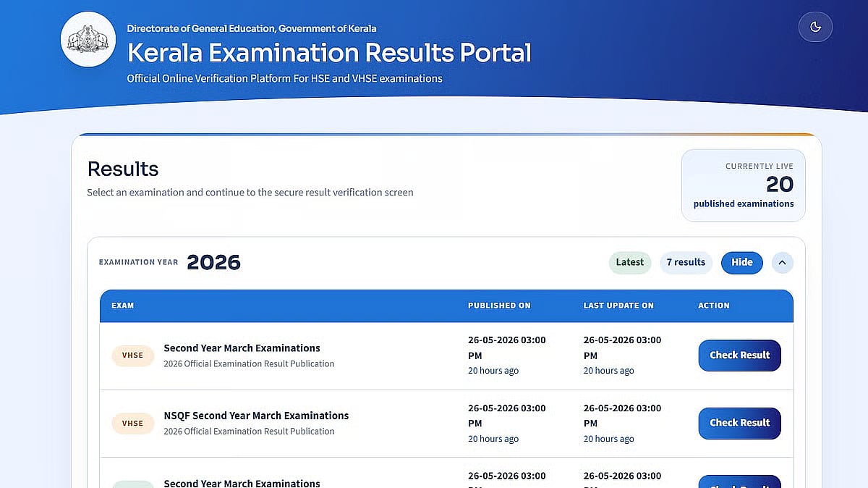This screenshot has height=488, width=868.
Task: Click the Official Online Verification Platform subtitle
Action: (284, 78)
